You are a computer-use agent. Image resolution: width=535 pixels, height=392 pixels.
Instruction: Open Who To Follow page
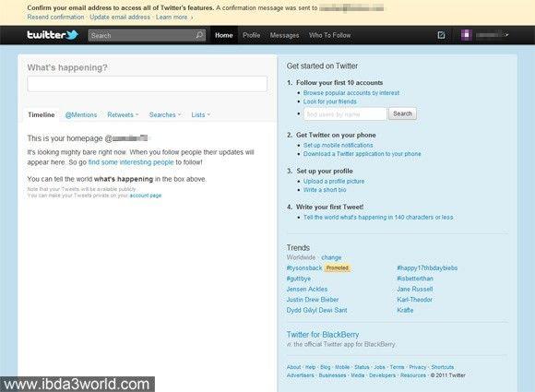[x=330, y=35]
